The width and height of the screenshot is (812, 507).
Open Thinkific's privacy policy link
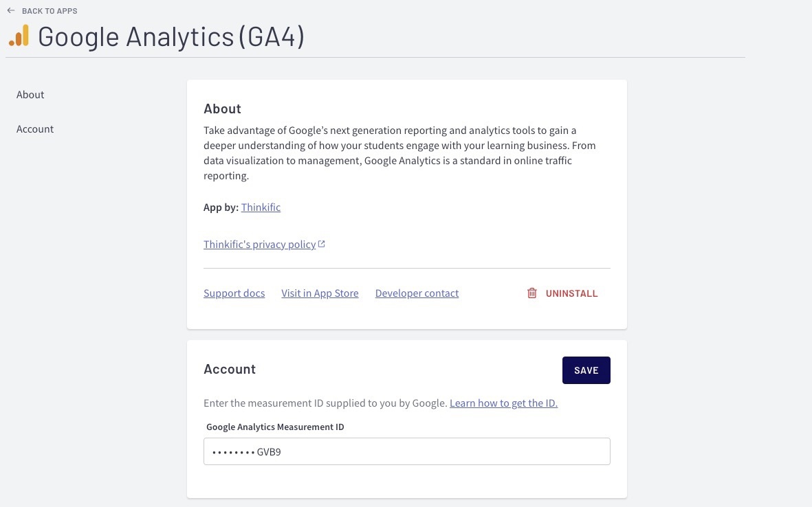tap(259, 245)
